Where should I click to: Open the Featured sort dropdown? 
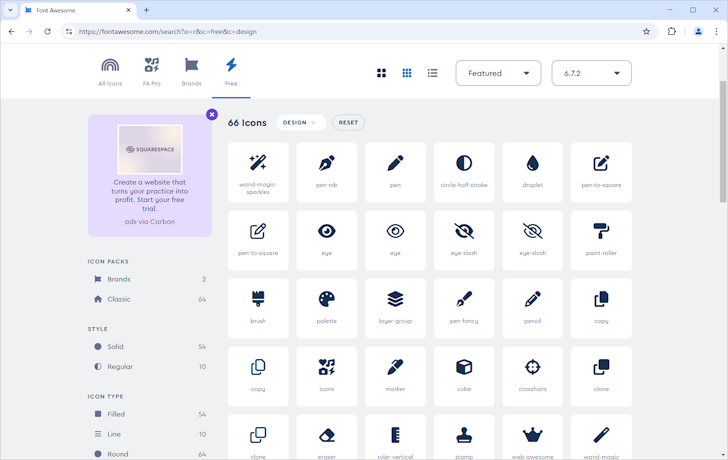[498, 73]
